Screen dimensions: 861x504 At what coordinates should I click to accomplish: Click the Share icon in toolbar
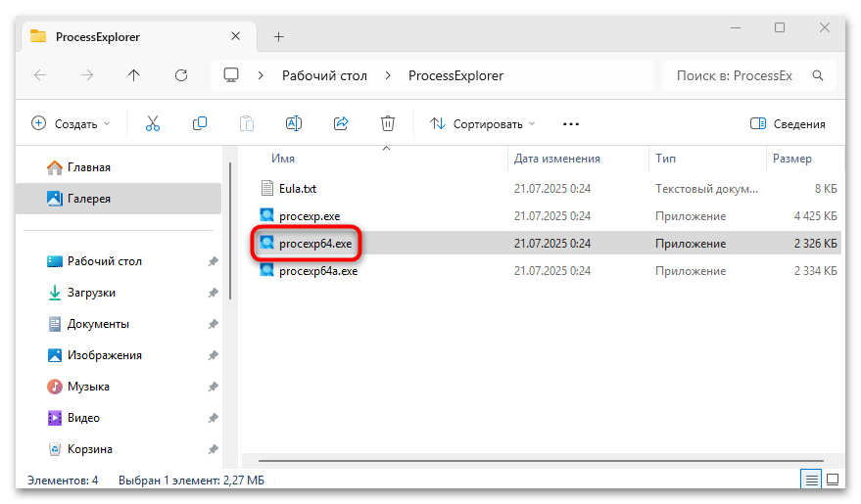click(341, 124)
